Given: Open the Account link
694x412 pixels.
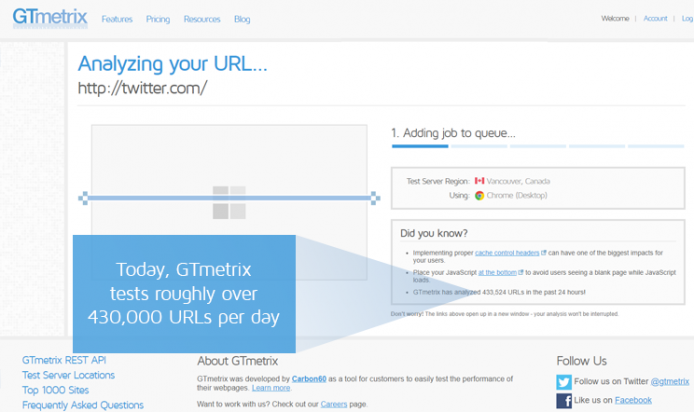Looking at the screenshot, I should click(655, 19).
